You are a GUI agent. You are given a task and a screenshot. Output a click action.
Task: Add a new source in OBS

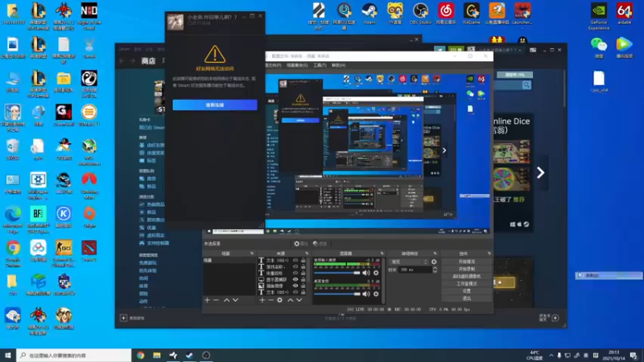(262, 300)
